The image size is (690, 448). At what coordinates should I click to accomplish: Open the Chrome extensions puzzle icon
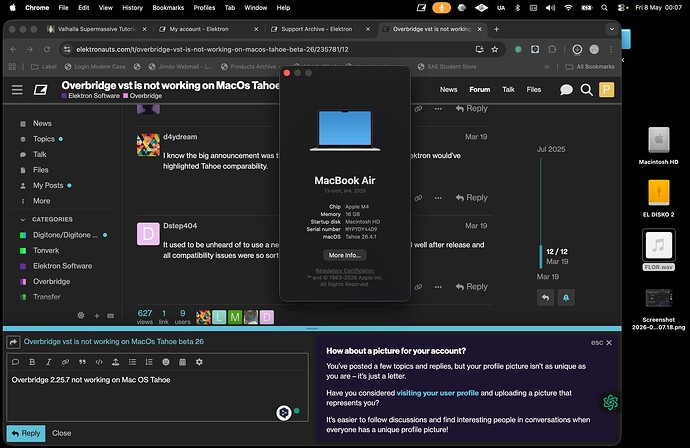coord(552,49)
